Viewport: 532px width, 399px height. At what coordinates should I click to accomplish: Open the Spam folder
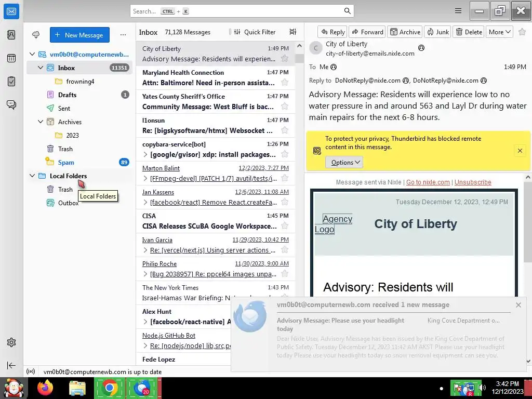click(79, 162)
